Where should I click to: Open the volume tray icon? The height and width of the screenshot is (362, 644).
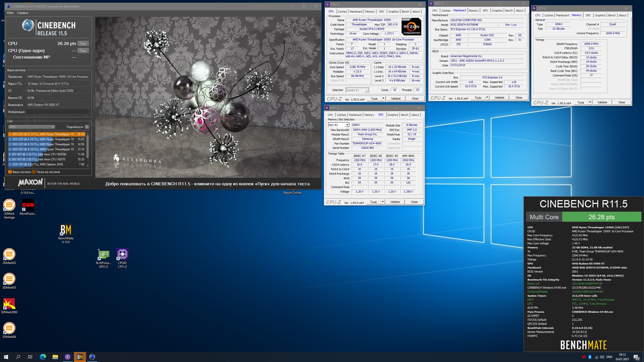(602, 357)
